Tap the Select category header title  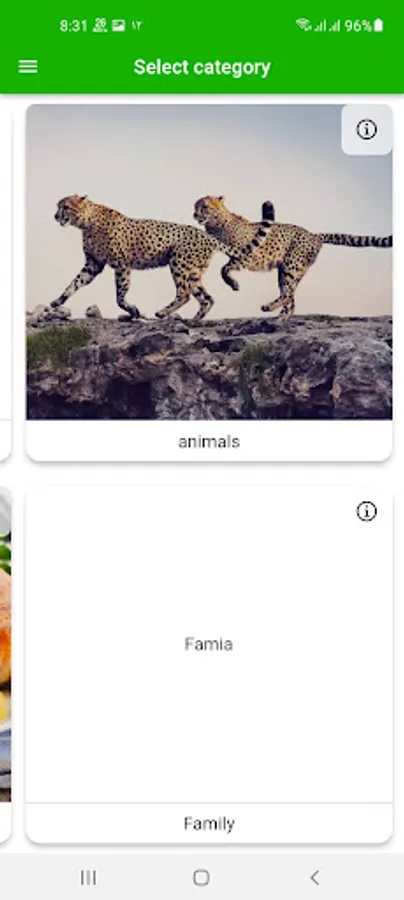(202, 67)
